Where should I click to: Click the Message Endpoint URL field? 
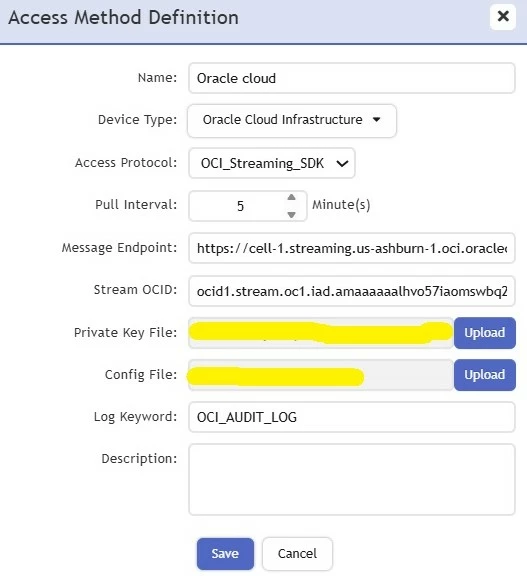point(352,248)
